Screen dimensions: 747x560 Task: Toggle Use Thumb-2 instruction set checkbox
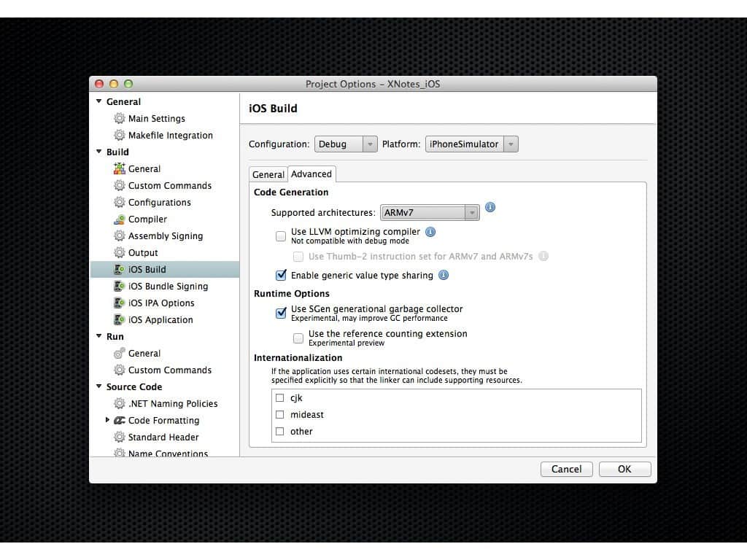[298, 257]
